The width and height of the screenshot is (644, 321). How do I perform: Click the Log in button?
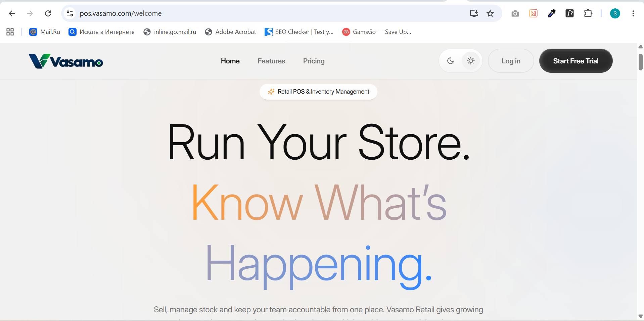pos(511,61)
